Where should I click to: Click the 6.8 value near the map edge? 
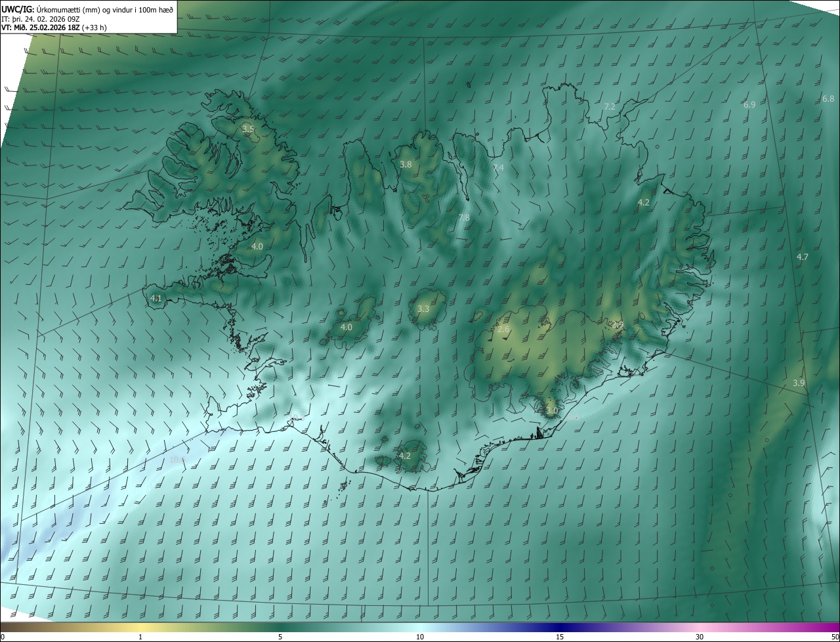click(x=828, y=98)
